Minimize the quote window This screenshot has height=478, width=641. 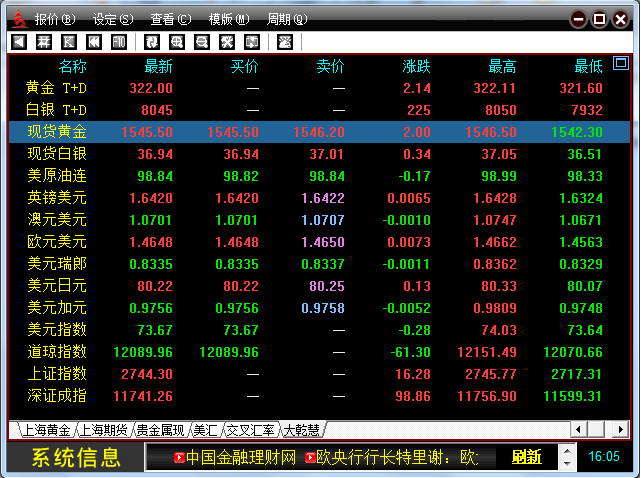click(x=578, y=19)
